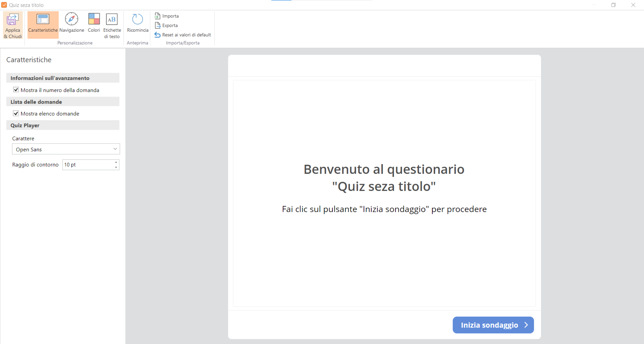Click the orange app icon in the title bar
The height and width of the screenshot is (344, 644).
[x=4, y=5]
